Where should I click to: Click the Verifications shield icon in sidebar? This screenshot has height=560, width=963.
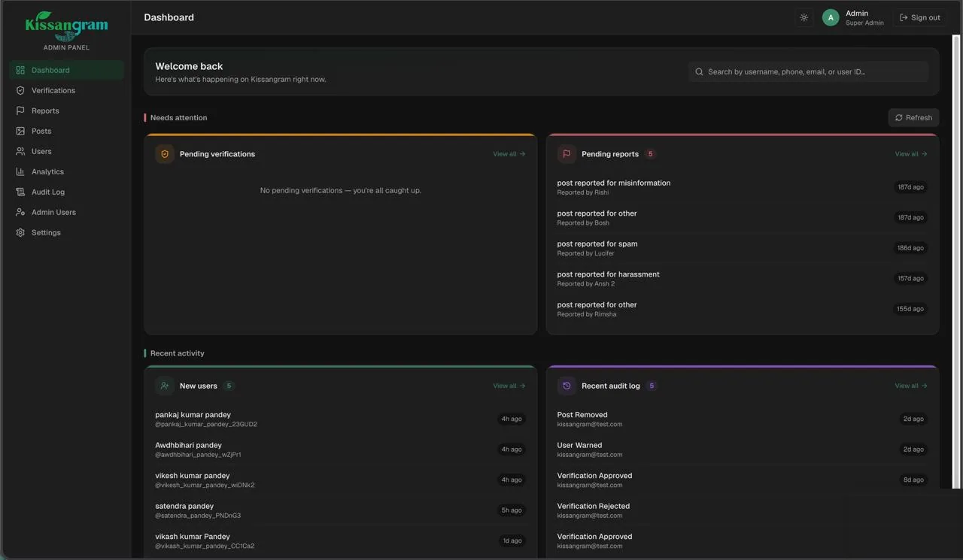(20, 90)
